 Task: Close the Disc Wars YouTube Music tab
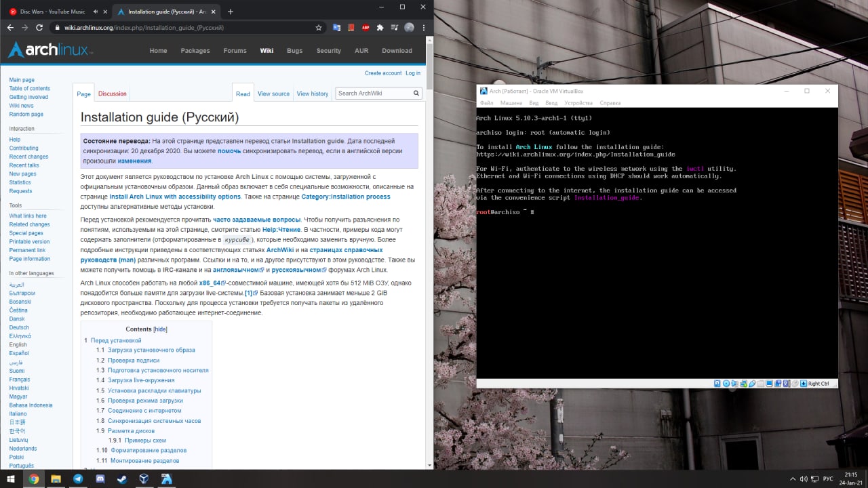pos(104,12)
